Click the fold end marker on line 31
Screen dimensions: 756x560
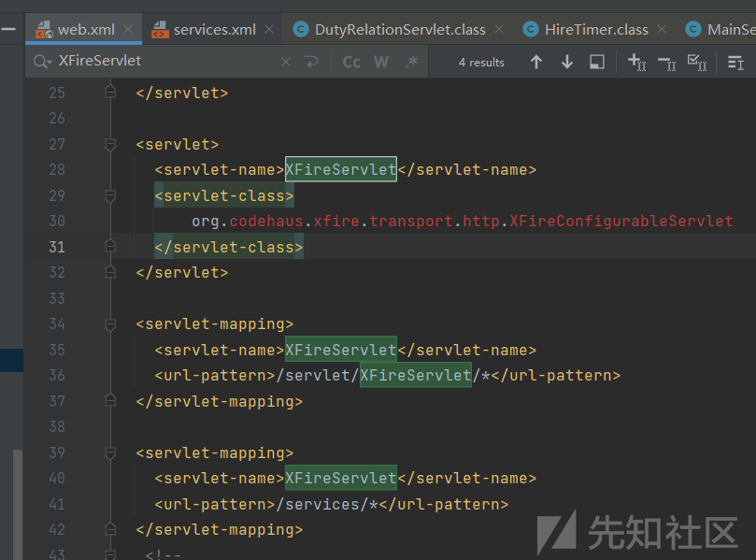110,247
